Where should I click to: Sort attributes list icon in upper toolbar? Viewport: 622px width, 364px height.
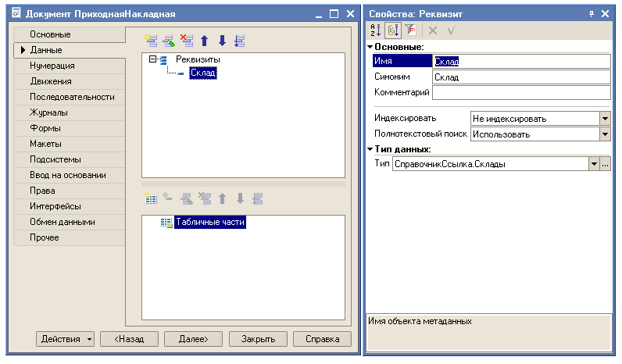tap(240, 41)
